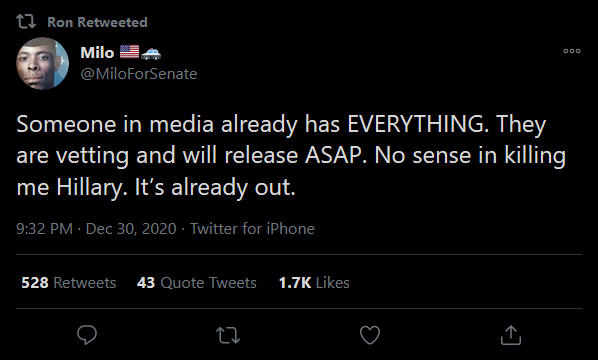Open the @MiloForSenate handle link
This screenshot has width=598, height=360.
pyautogui.click(x=139, y=74)
